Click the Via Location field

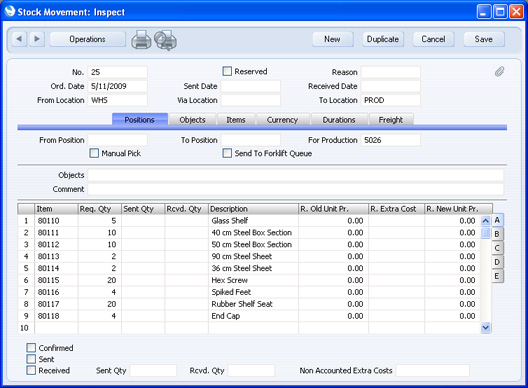pyautogui.click(x=251, y=100)
